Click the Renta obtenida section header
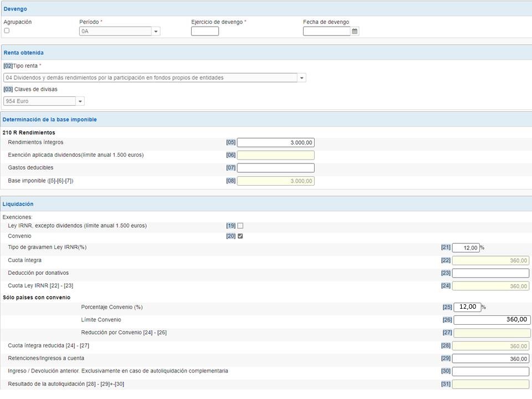 click(x=266, y=53)
